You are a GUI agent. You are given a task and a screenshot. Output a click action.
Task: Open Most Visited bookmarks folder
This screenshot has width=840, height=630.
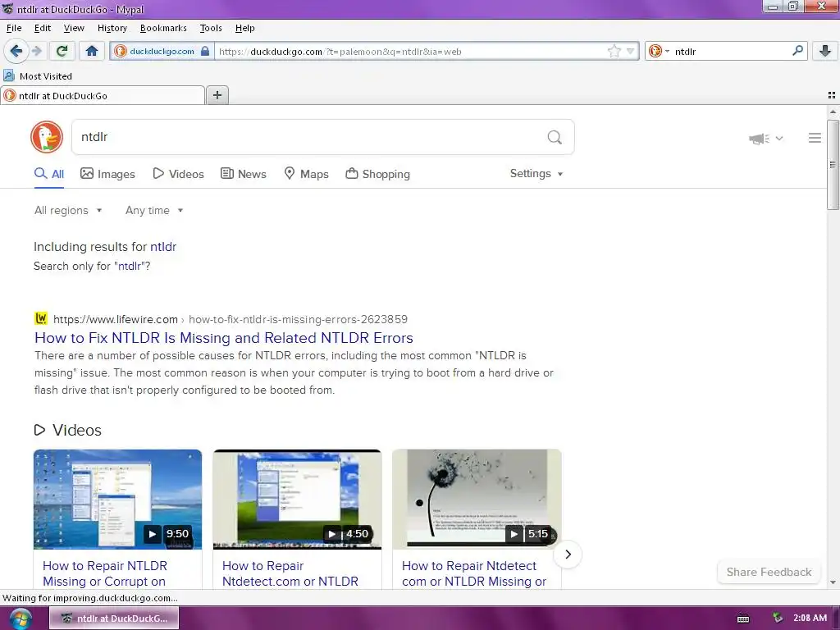[x=38, y=76]
